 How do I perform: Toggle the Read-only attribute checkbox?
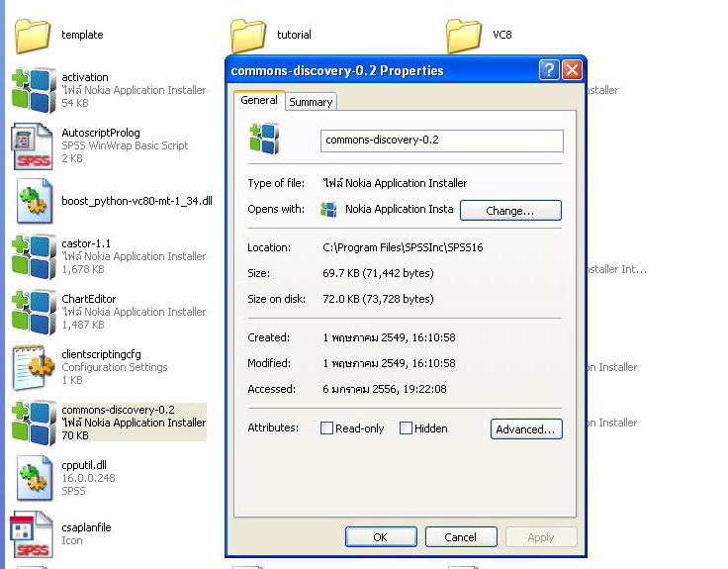pos(326,427)
